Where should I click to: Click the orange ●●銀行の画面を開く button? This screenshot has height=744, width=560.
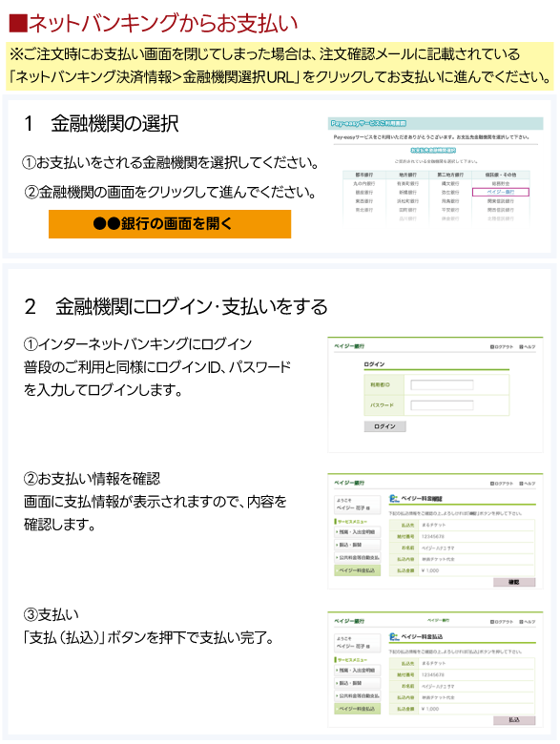click(x=170, y=224)
